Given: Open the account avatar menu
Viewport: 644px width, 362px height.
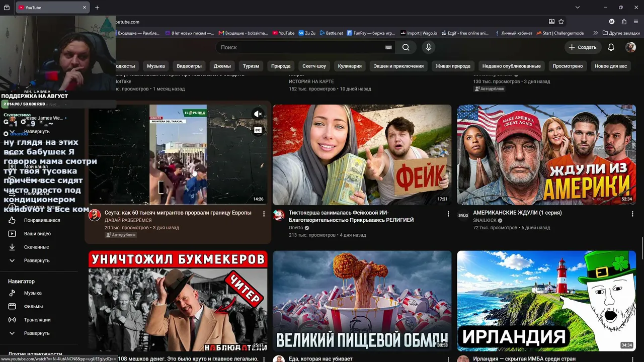Looking at the screenshot, I should click(630, 47).
